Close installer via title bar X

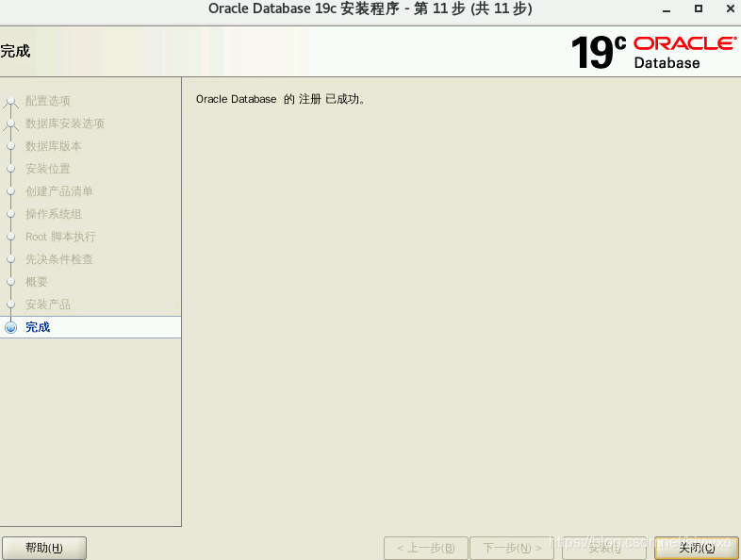click(730, 8)
